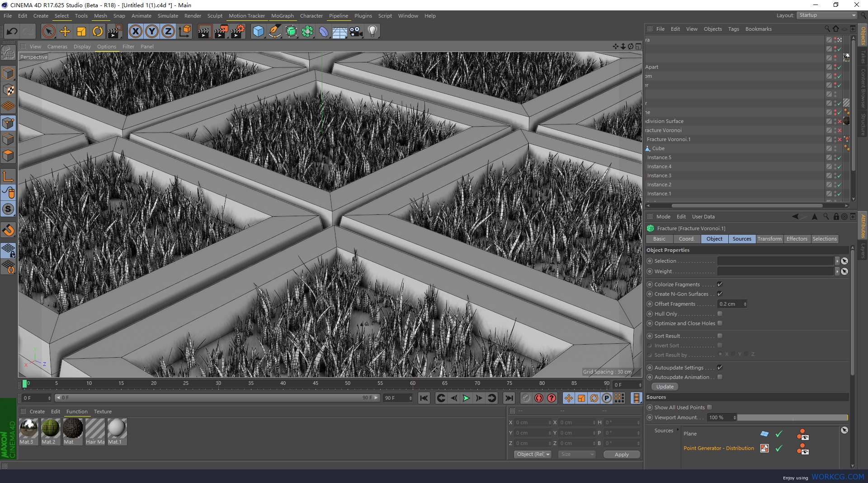
Task: Enable the Sort Result checkbox
Action: (x=720, y=336)
